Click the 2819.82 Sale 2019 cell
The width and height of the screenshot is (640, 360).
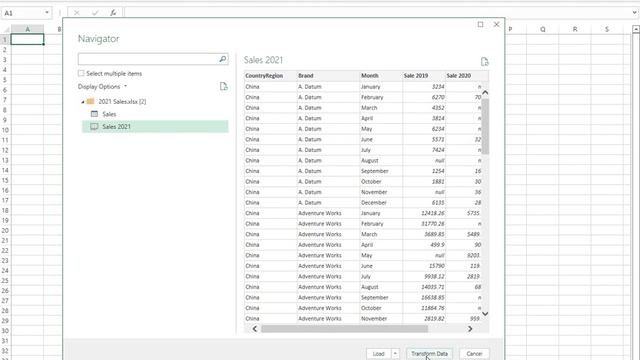pyautogui.click(x=424, y=319)
